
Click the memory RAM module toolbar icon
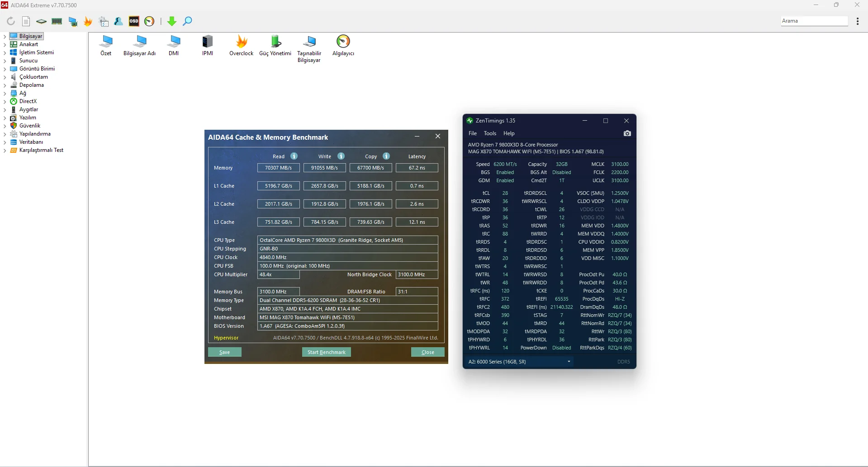[x=57, y=21]
